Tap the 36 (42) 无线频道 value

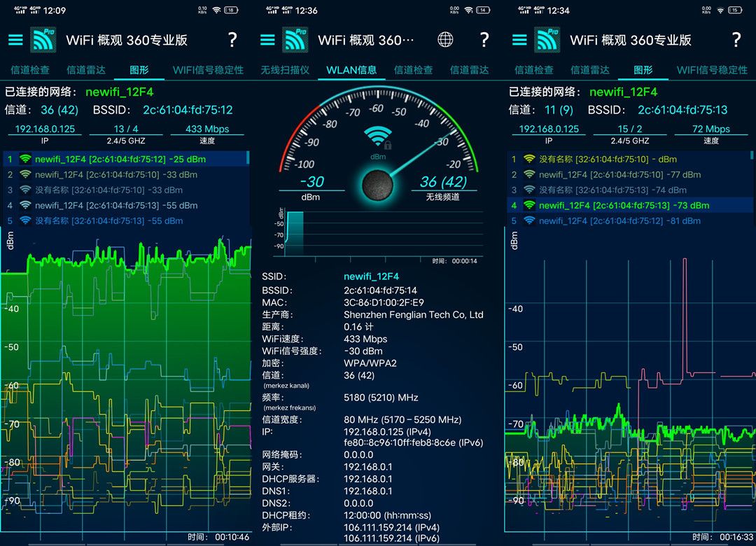coord(443,182)
